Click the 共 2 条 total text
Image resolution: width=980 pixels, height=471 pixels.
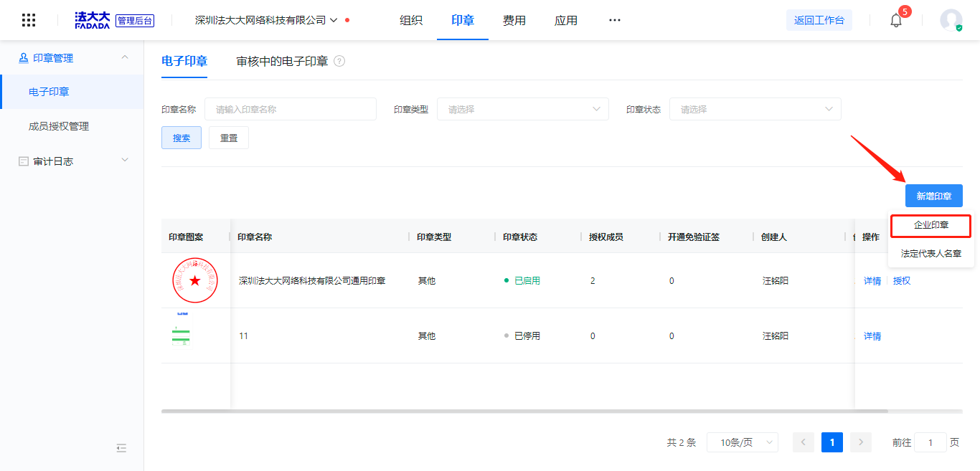(x=682, y=442)
